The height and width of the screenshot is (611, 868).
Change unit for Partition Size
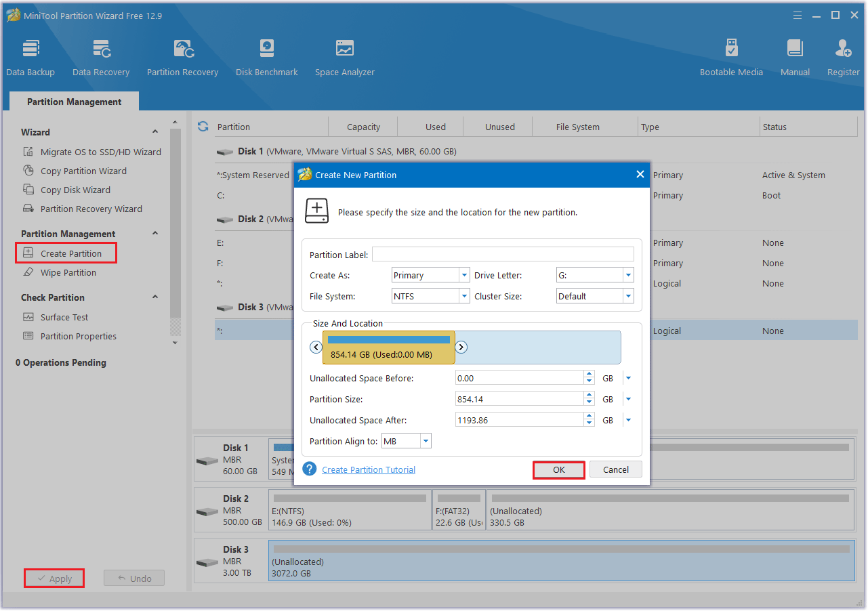628,399
